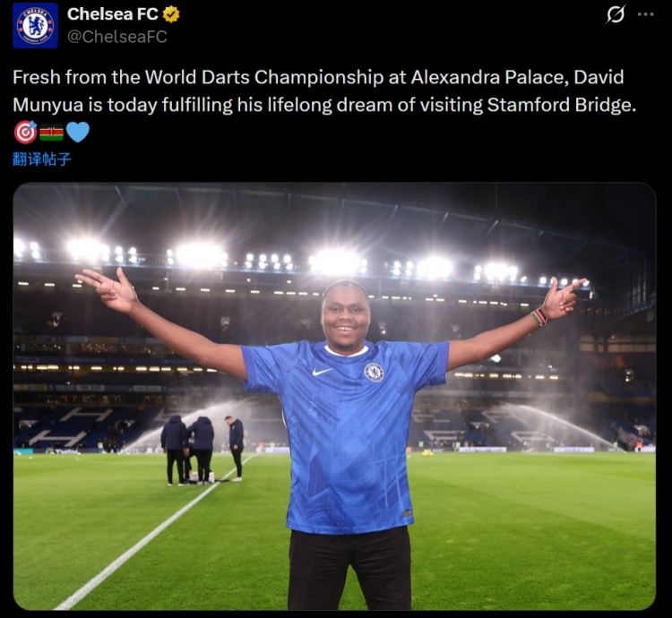Open the @ChelseaFC handle link
This screenshot has height=618, width=672.
pos(117,37)
